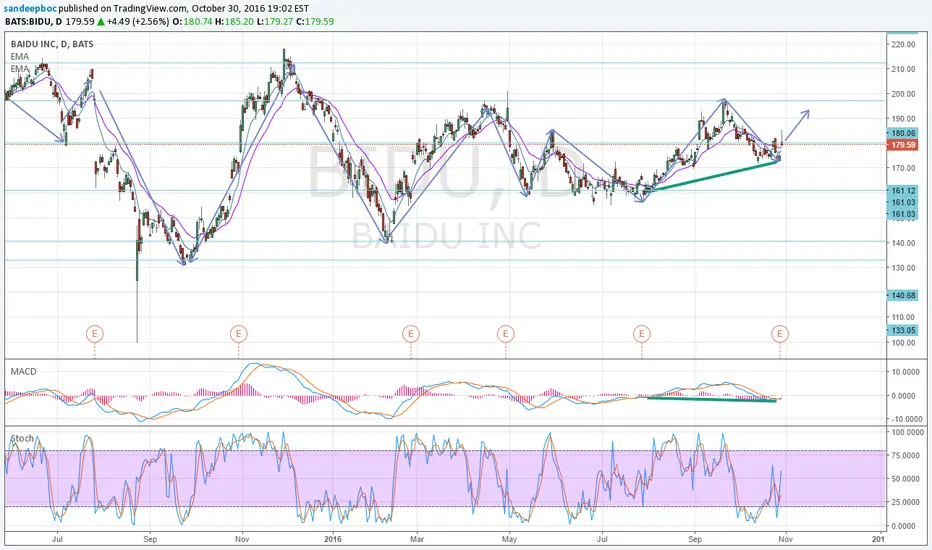
Task: Click the 10.0000 value on MACD axis
Action: pyautogui.click(x=907, y=372)
